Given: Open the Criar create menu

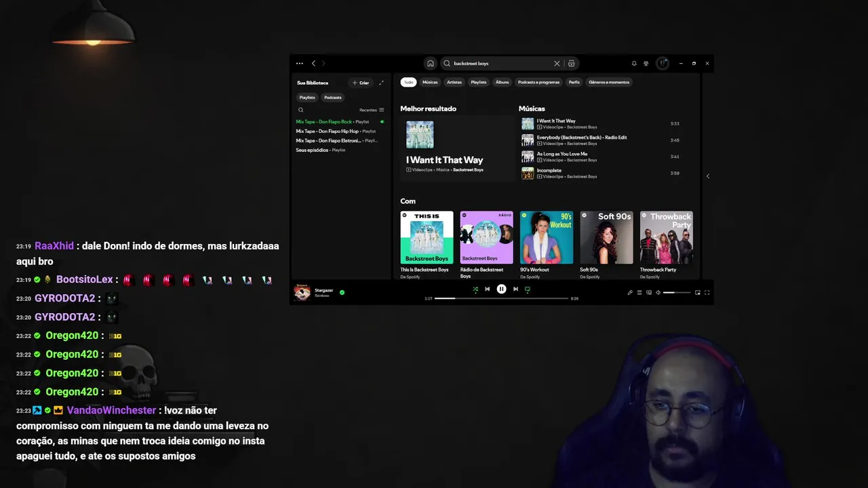Looking at the screenshot, I should [x=361, y=83].
